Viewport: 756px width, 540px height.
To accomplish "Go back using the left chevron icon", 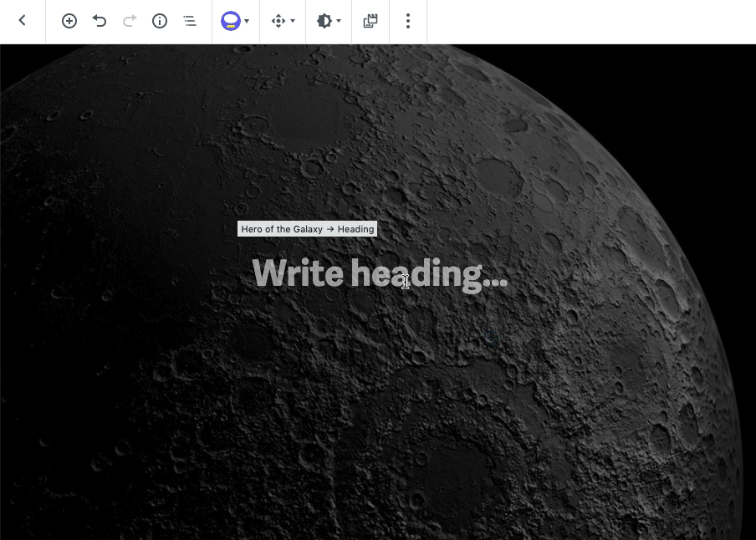I will (23, 21).
